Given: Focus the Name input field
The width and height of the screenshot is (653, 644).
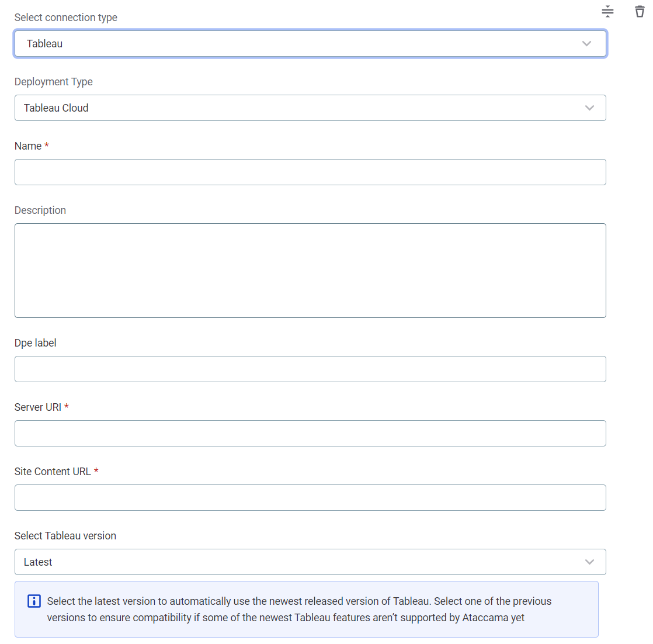Looking at the screenshot, I should coord(310,172).
